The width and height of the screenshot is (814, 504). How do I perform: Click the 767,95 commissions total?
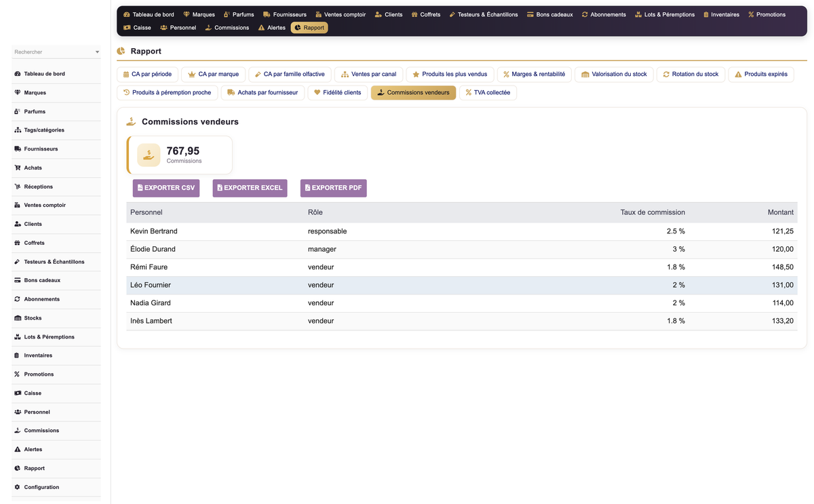pyautogui.click(x=183, y=151)
